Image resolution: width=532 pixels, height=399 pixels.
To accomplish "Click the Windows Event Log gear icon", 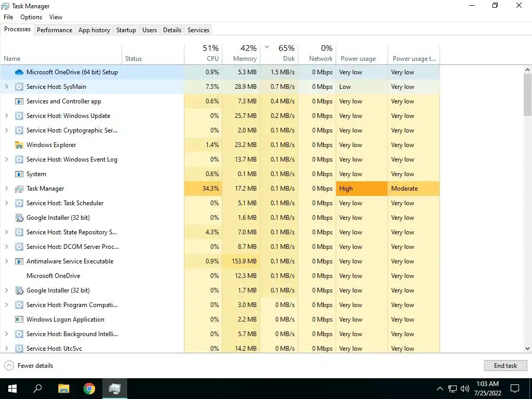I will (x=19, y=160).
